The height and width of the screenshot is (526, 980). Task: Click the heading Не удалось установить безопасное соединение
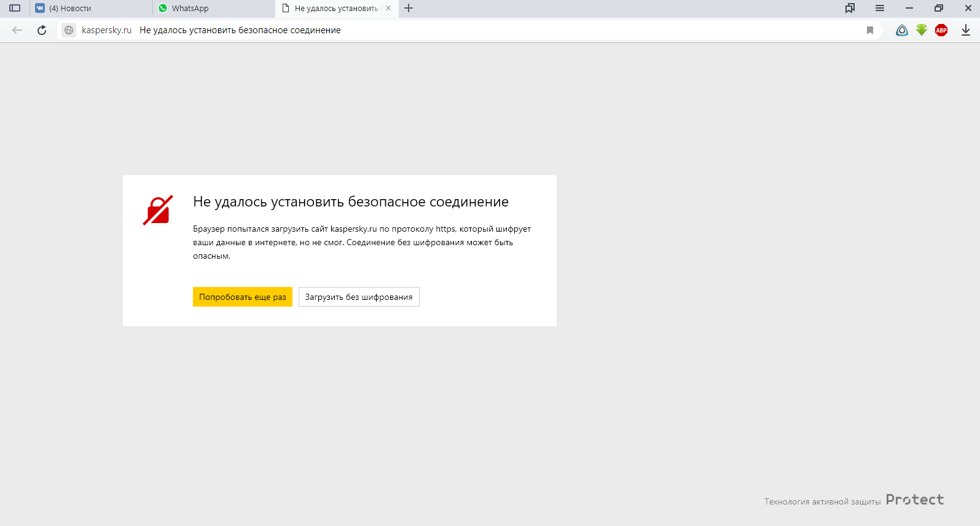tap(351, 202)
